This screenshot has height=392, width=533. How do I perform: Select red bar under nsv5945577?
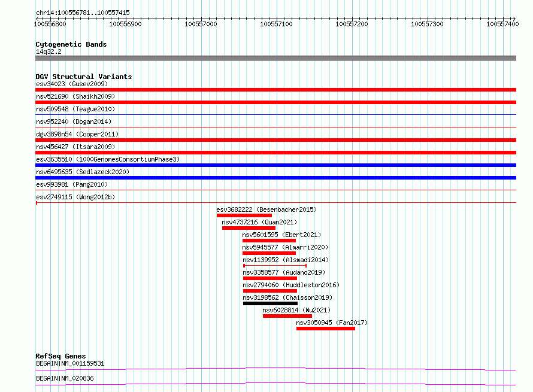click(x=269, y=253)
